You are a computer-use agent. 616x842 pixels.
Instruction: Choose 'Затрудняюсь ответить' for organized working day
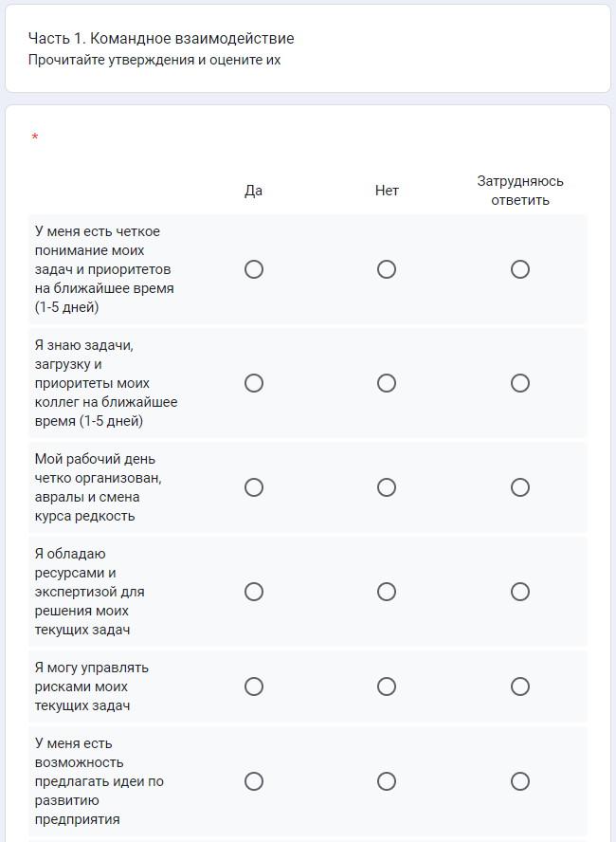519,487
